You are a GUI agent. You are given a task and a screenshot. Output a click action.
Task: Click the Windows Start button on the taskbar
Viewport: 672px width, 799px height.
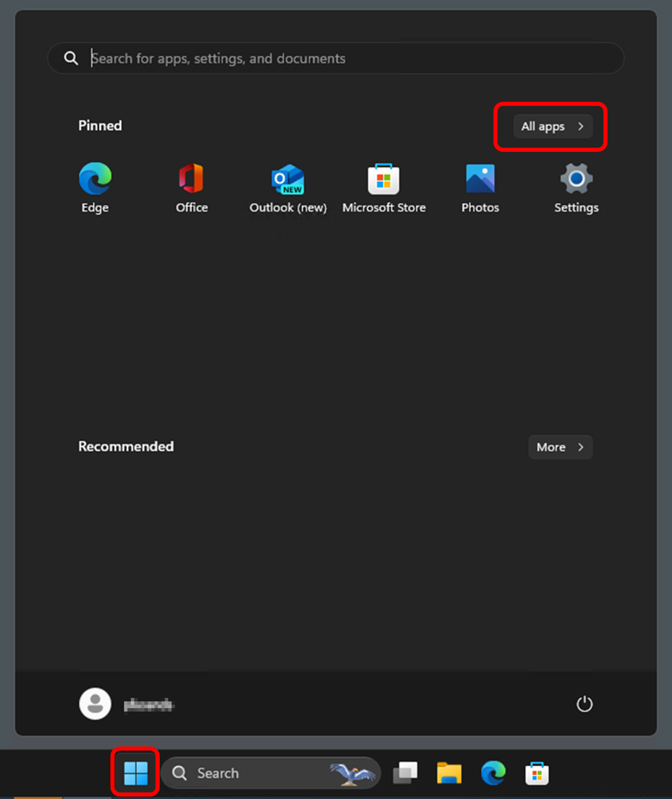[135, 773]
